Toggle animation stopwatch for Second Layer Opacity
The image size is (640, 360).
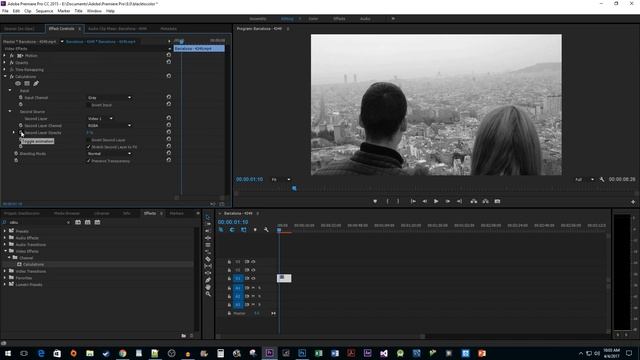pyautogui.click(x=21, y=133)
